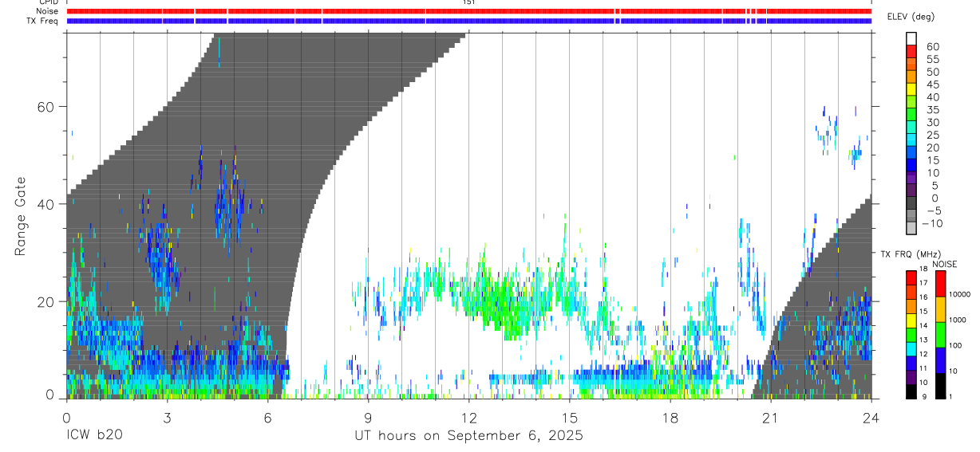
Task: Click the '9' label on TX FRQ colorbar
Action: 925,397
